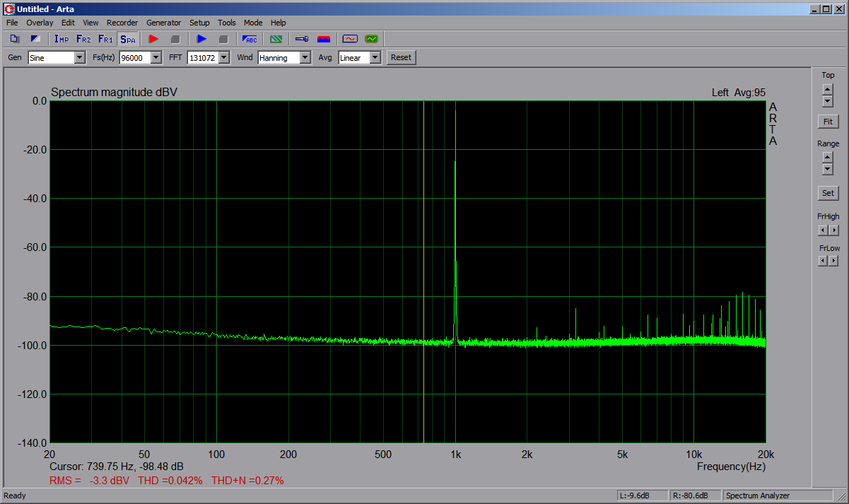Switch to IMP impulse response mode
This screenshot has height=504, width=849.
pyautogui.click(x=62, y=39)
